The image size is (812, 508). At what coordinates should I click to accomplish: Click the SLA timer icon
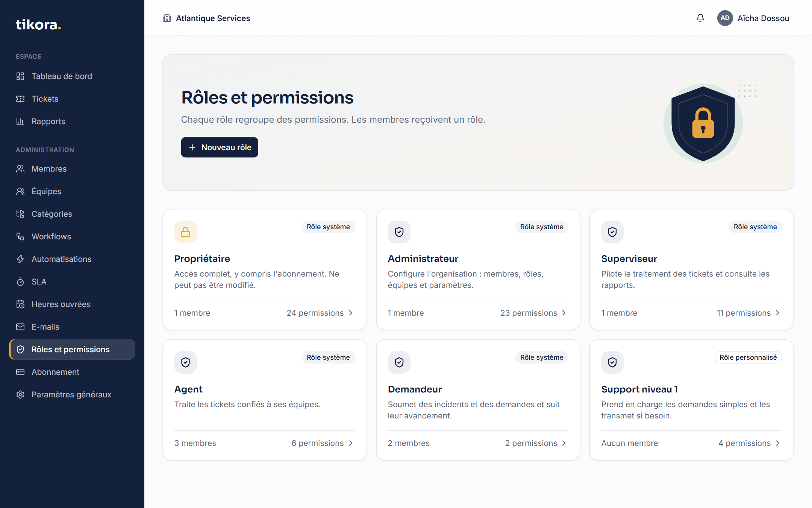pos(20,282)
